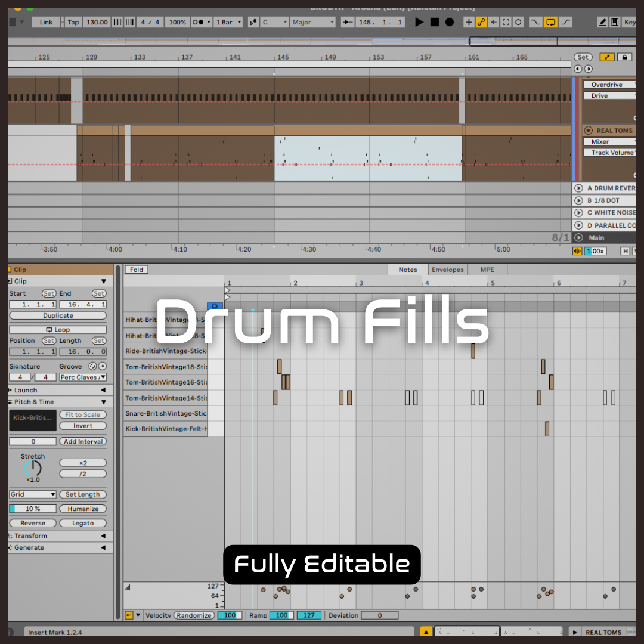Image resolution: width=644 pixels, height=644 pixels.
Task: Click the Stop transport button
Action: point(434,22)
